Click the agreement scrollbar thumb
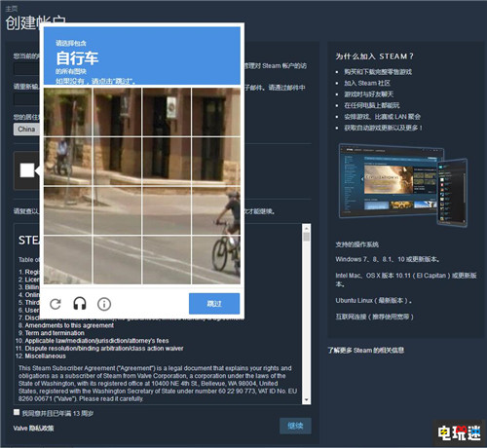Image resolution: width=487 pixels, height=448 pixels. (x=306, y=237)
